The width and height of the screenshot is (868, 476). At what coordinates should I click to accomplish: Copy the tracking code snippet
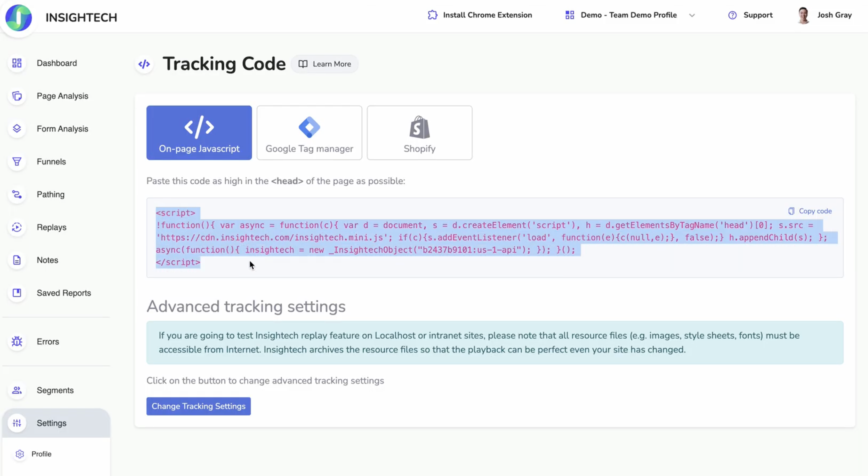point(810,211)
